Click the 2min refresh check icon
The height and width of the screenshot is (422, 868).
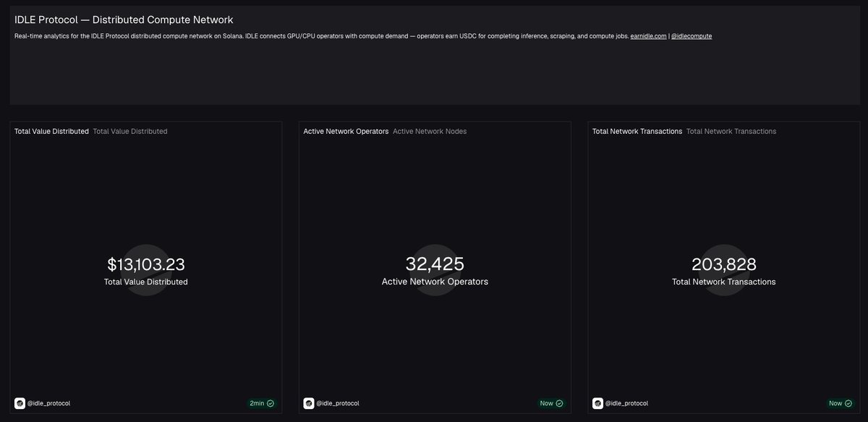point(271,403)
